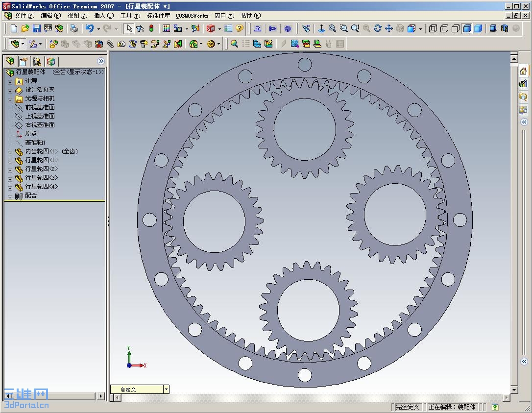
Task: Print with the printer icon
Action: pyautogui.click(x=73, y=28)
